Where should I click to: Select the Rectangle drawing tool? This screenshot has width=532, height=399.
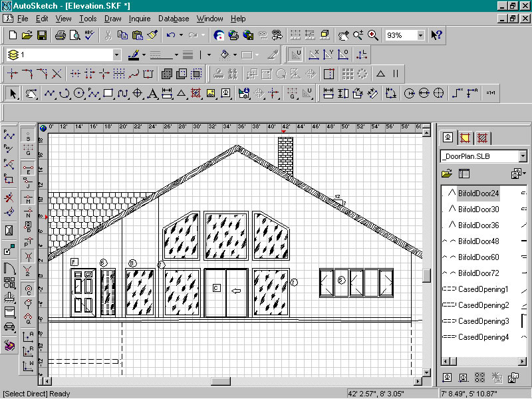pos(108,93)
